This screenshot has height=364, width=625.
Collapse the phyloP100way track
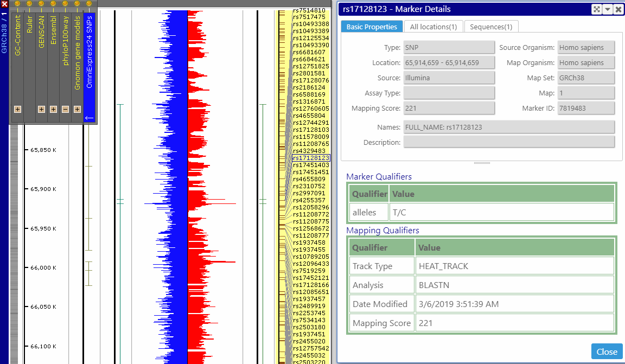pyautogui.click(x=65, y=109)
